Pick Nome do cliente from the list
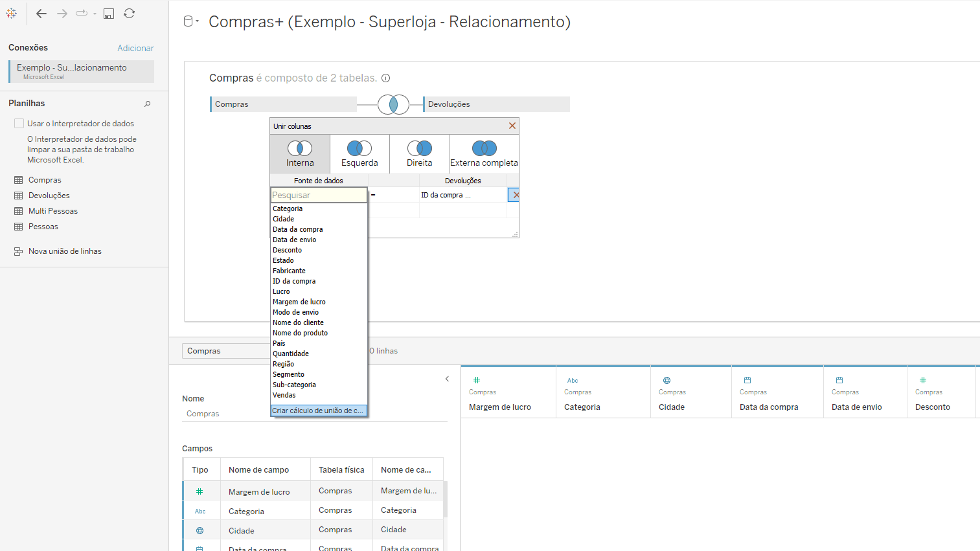The height and width of the screenshot is (551, 980). (298, 322)
